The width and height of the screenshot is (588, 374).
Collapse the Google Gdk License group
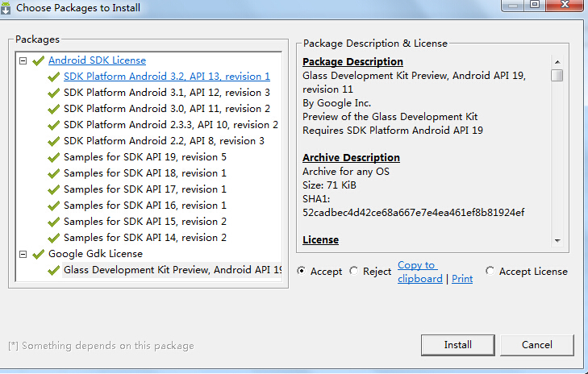(23, 254)
